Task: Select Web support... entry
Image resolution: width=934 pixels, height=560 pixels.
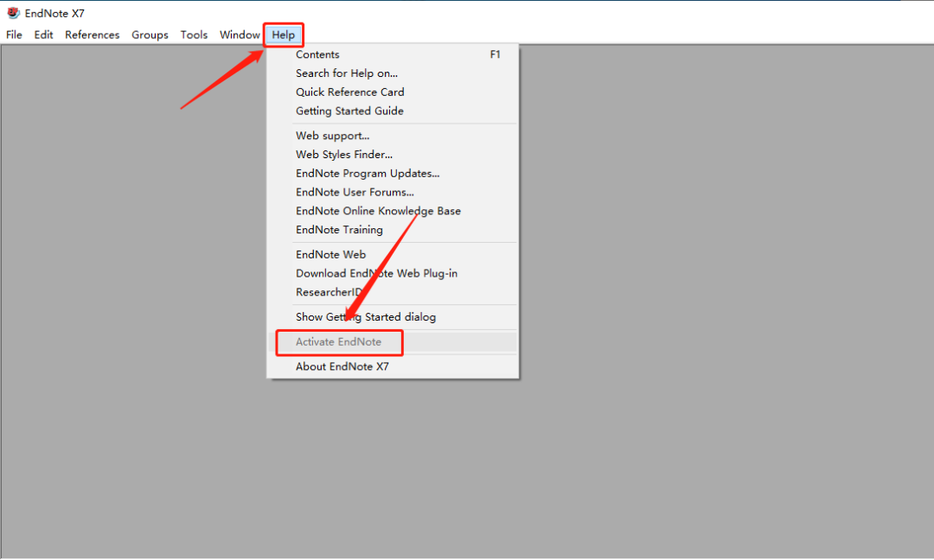Action: pos(393,136)
